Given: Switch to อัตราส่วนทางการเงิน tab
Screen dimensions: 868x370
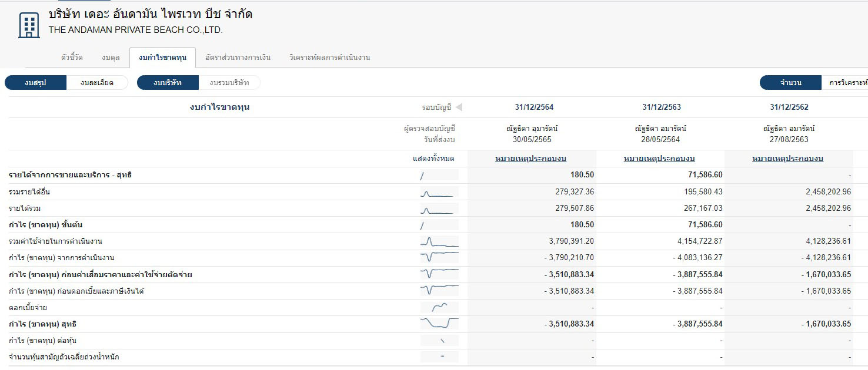Looking at the screenshot, I should pos(238,58).
